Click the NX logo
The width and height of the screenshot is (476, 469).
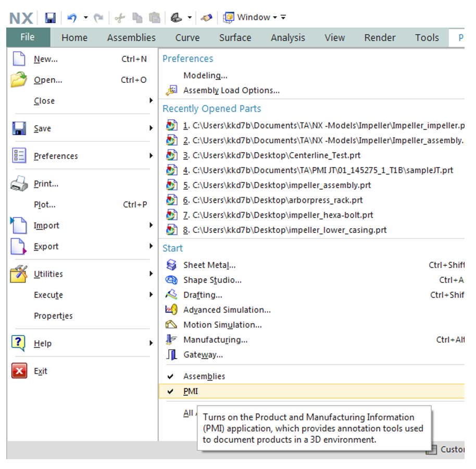pyautogui.click(x=21, y=18)
